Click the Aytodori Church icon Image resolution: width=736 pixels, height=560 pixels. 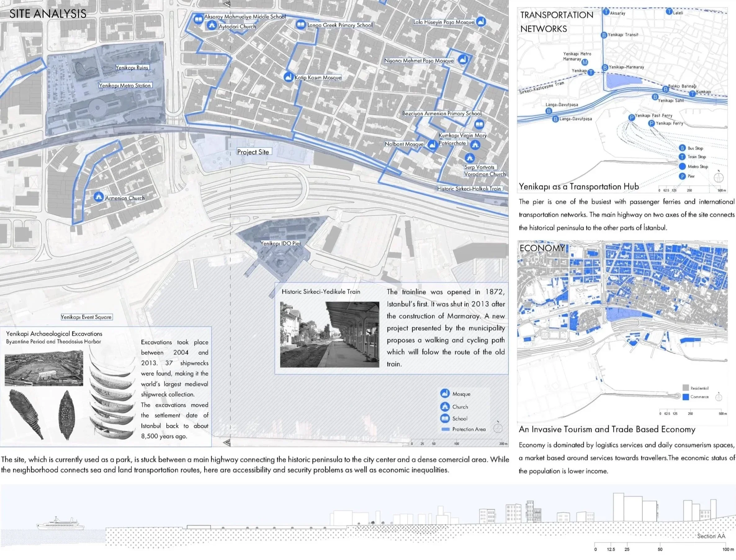(x=211, y=25)
